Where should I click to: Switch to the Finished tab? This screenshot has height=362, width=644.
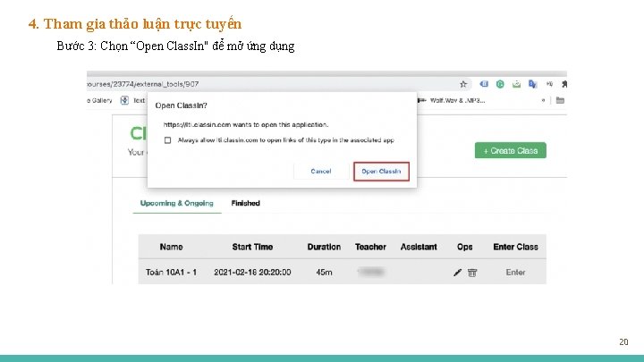245,203
